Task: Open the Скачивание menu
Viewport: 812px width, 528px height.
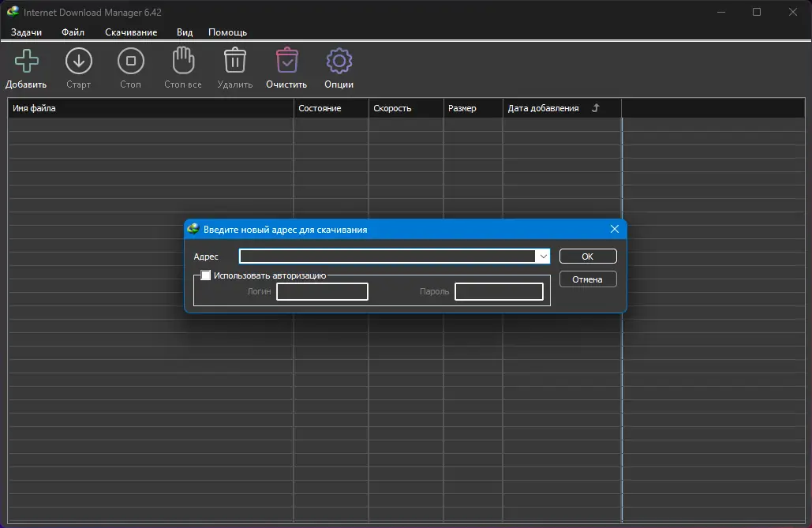Action: (x=131, y=32)
